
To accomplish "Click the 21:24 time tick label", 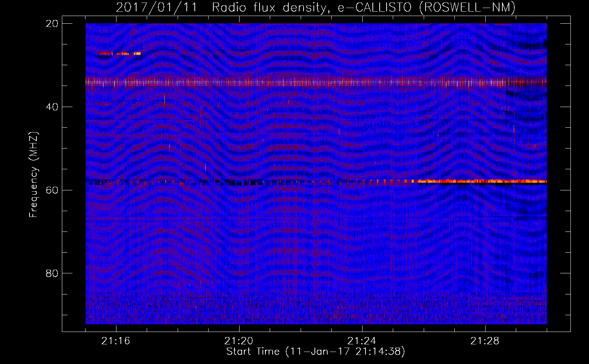I will [x=362, y=341].
